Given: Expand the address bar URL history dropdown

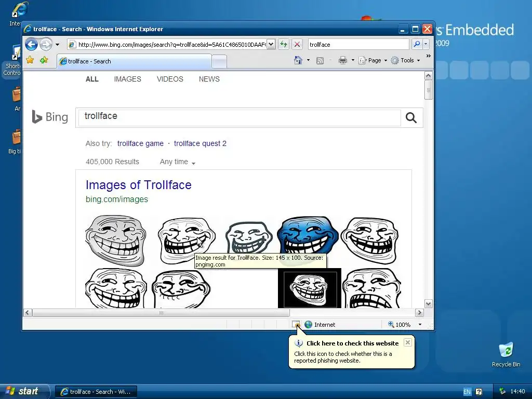Looking at the screenshot, I should click(271, 44).
